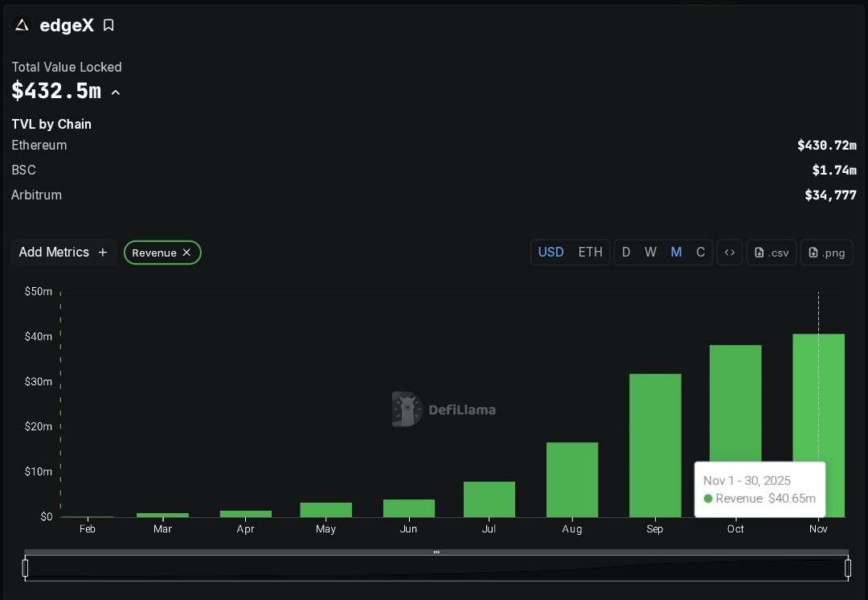Click the left handle of the date range slider

(25, 568)
